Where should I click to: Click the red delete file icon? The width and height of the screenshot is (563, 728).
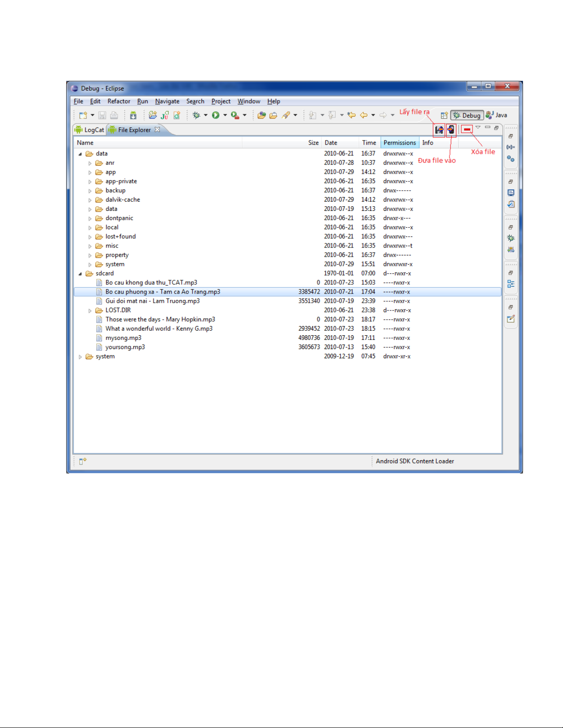click(467, 130)
